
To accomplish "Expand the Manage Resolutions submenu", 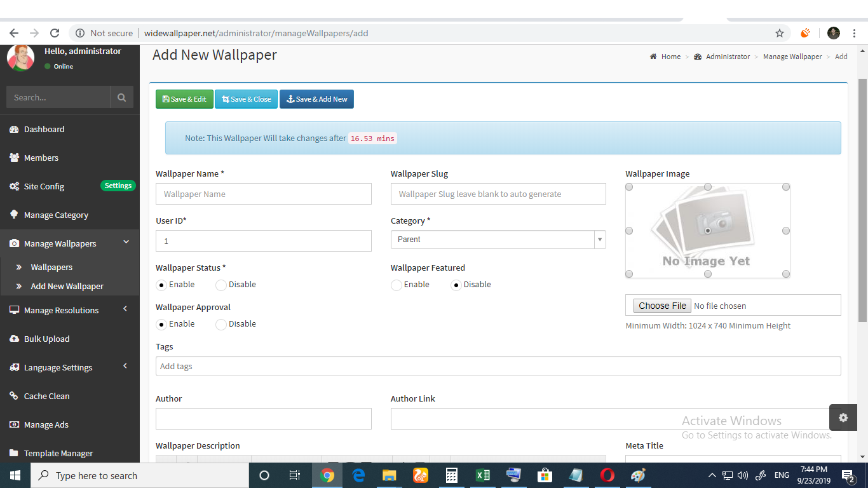I will click(x=61, y=310).
